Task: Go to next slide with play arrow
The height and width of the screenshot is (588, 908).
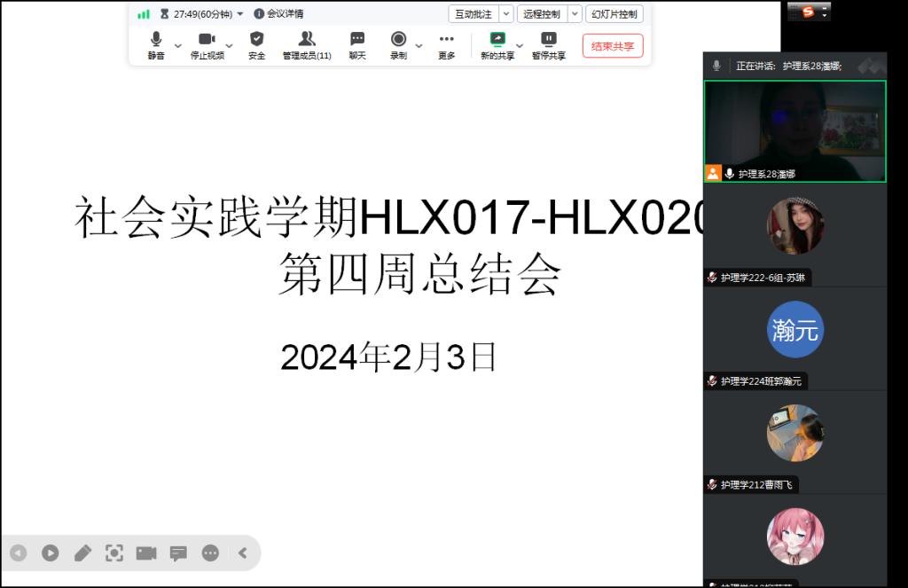Action: (51, 553)
